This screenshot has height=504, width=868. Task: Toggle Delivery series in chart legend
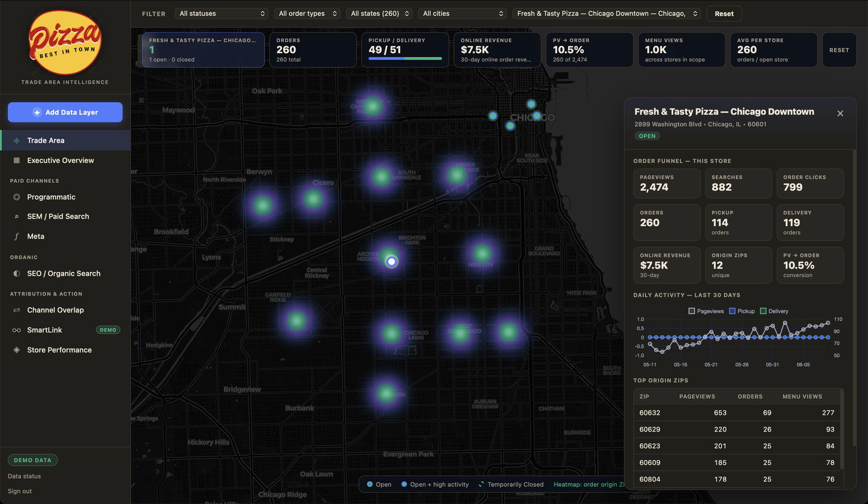point(774,311)
